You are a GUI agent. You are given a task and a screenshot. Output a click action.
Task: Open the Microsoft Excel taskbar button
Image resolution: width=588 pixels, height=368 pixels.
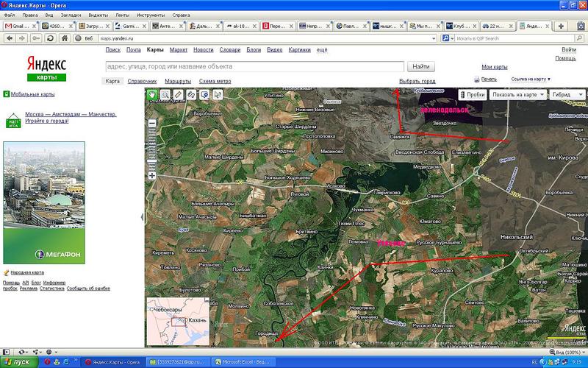pyautogui.click(x=243, y=362)
